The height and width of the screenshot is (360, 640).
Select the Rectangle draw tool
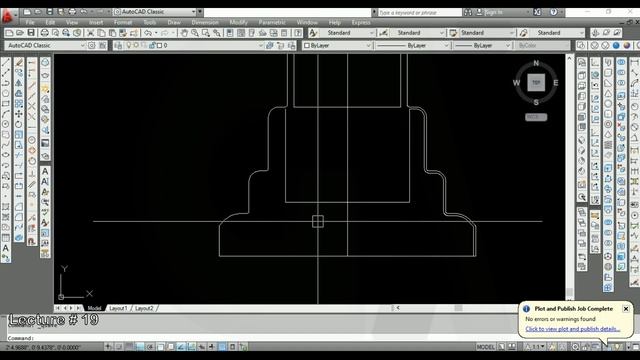[x=6, y=104]
